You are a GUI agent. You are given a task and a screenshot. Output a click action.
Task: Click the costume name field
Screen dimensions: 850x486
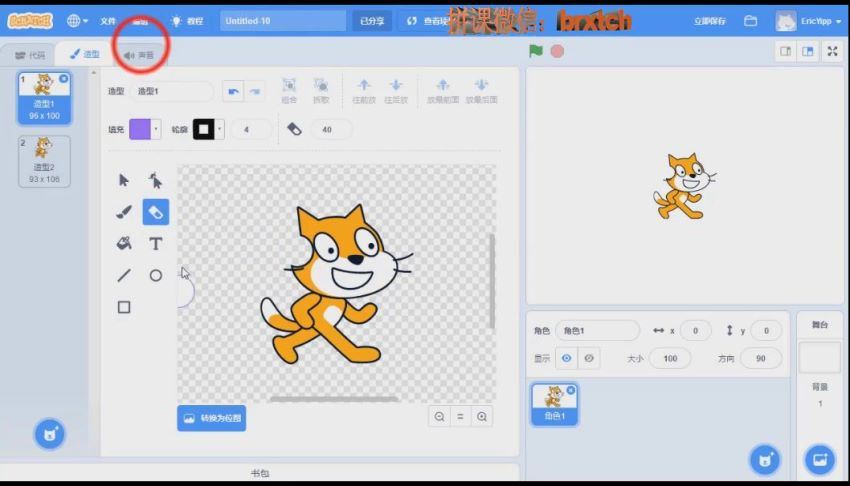(x=172, y=91)
